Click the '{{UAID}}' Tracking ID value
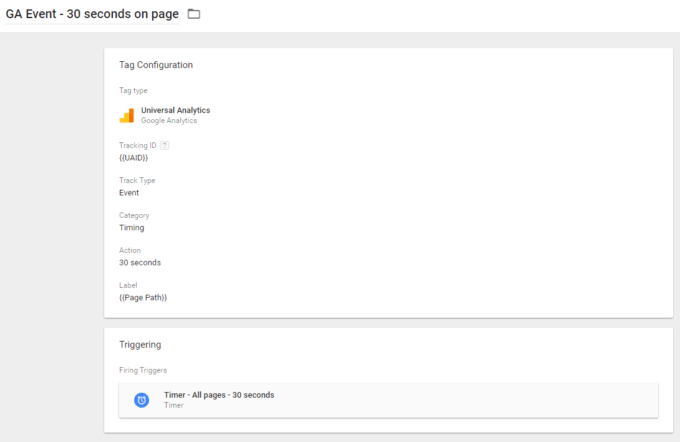The width and height of the screenshot is (680, 442). (134, 158)
